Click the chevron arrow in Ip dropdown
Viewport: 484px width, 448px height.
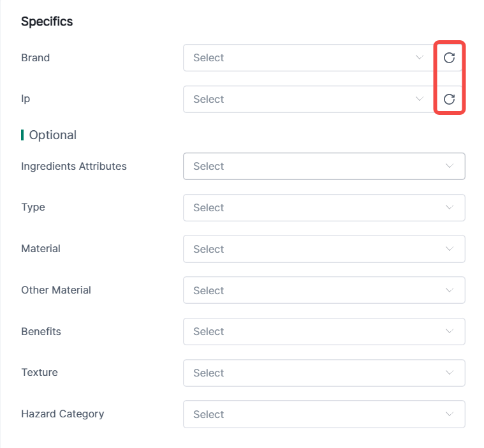[x=420, y=99]
